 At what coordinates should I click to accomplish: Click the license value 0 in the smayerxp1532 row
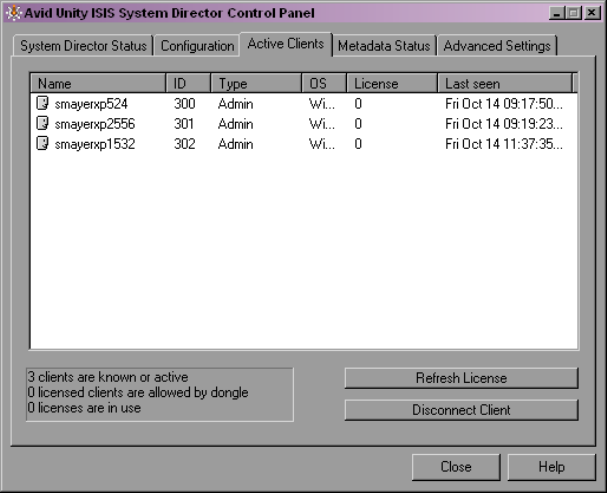pyautogui.click(x=358, y=144)
